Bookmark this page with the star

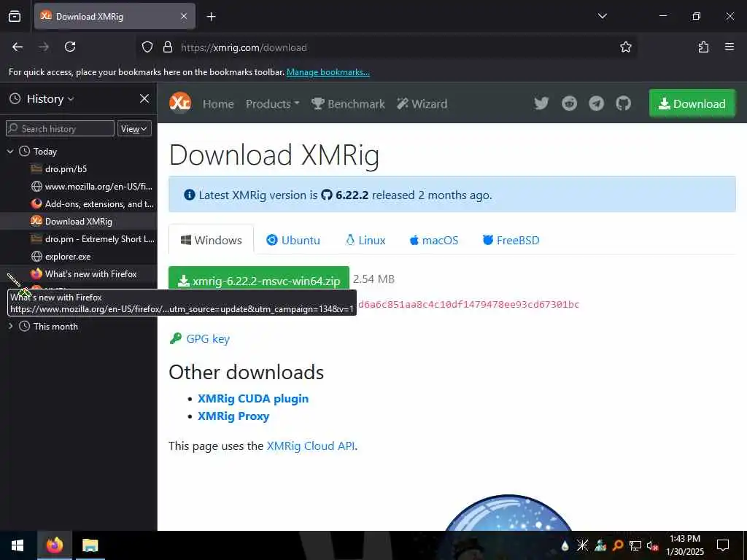point(625,47)
